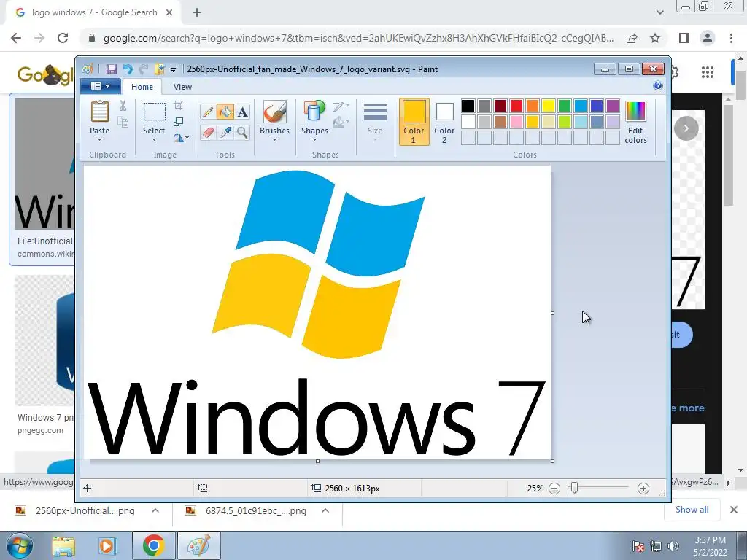Image resolution: width=747 pixels, height=560 pixels.
Task: Select the Eraser tool in Paint
Action: click(208, 132)
